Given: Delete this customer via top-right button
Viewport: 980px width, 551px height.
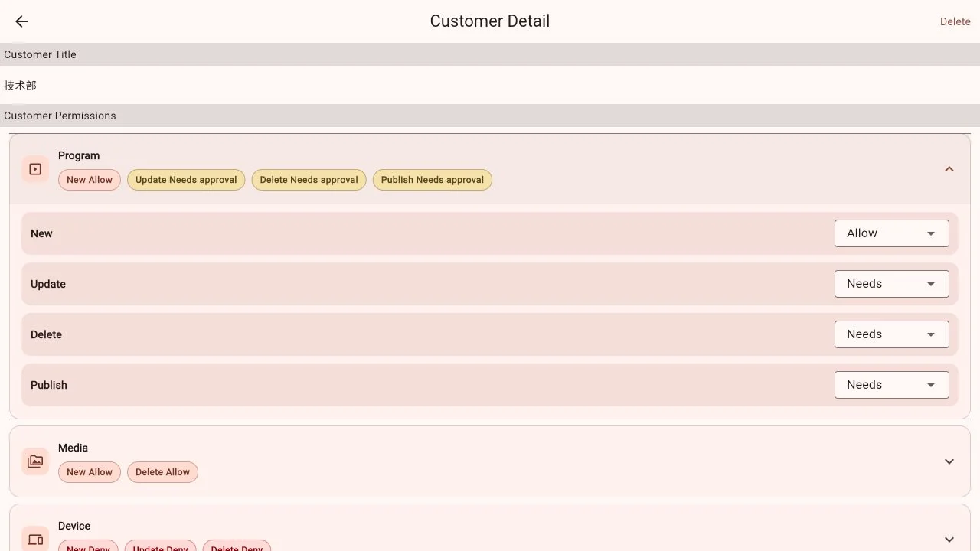Looking at the screenshot, I should coord(955,21).
